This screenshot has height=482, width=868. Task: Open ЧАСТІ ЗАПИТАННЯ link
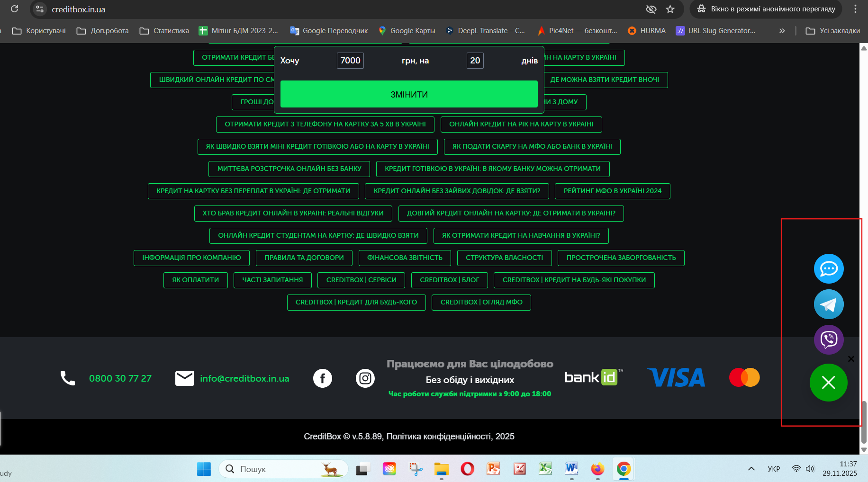point(272,280)
